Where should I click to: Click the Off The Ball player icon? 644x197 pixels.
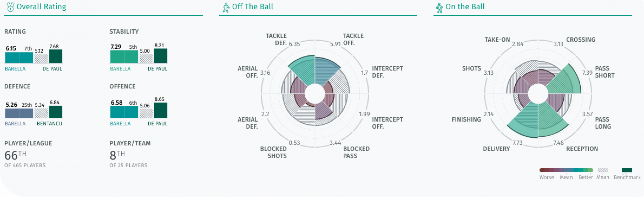pyautogui.click(x=226, y=7)
